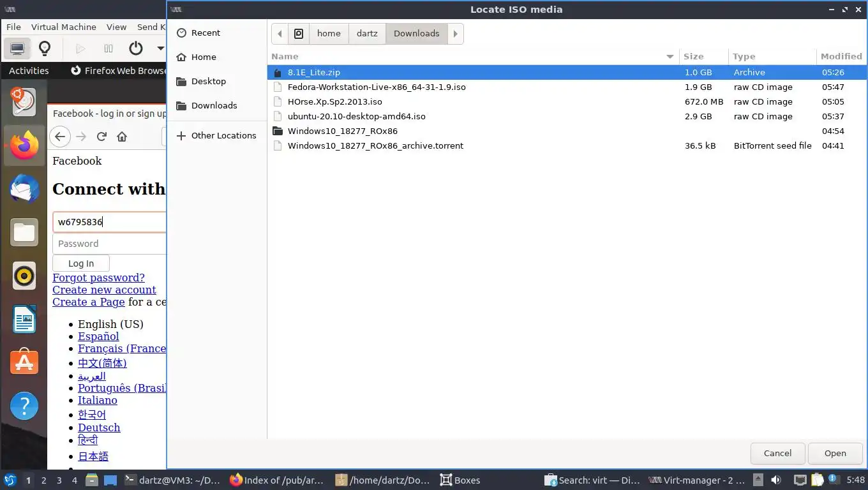The height and width of the screenshot is (490, 868).
Task: Click the path bar right scroll arrow
Action: tap(455, 34)
